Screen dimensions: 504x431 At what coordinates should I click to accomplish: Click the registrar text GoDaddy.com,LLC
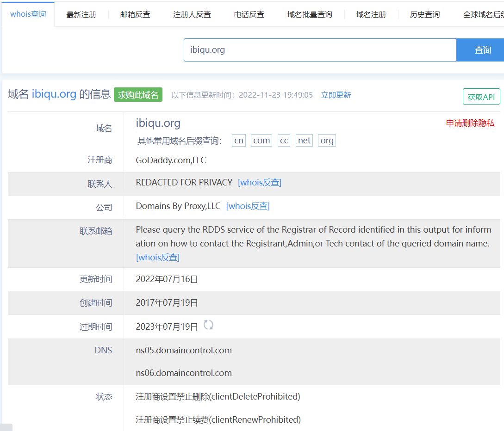pyautogui.click(x=171, y=160)
